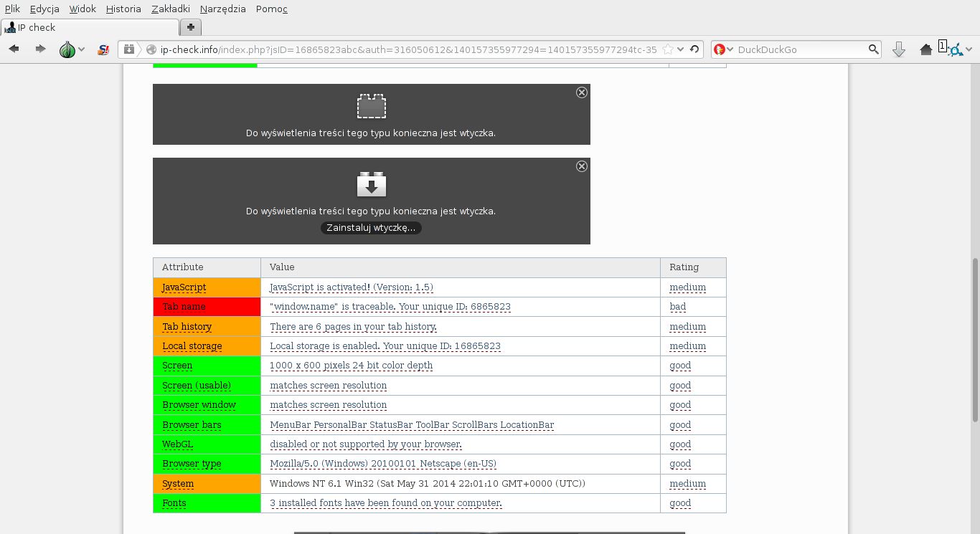Screen dimensions: 980x534
Task: Click the Attribute column header
Action: (x=207, y=267)
